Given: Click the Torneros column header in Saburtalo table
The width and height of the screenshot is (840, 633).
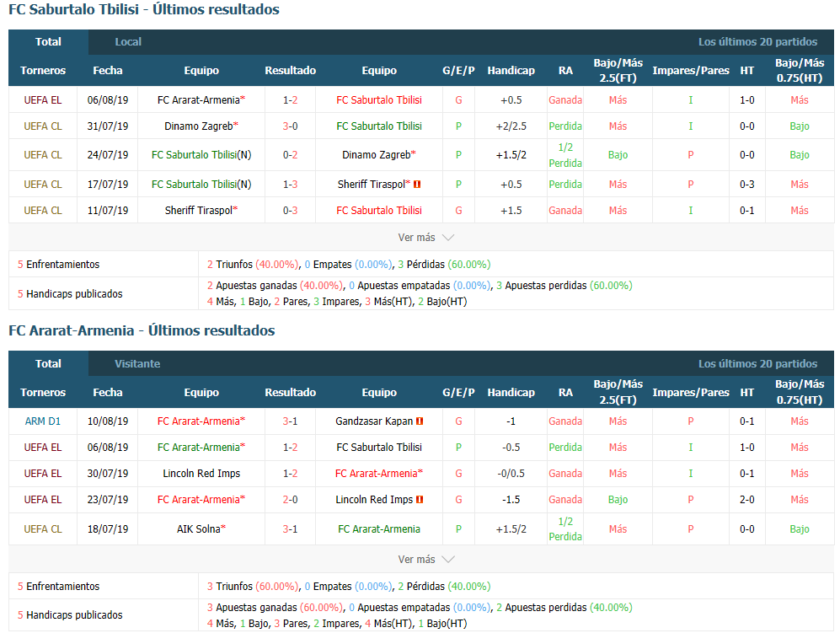Looking at the screenshot, I should coord(43,71).
